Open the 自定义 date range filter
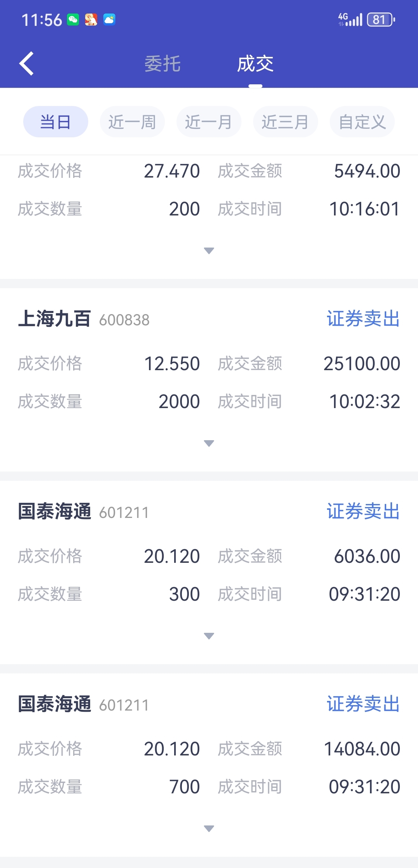Screen dimensions: 418x868 362,122
